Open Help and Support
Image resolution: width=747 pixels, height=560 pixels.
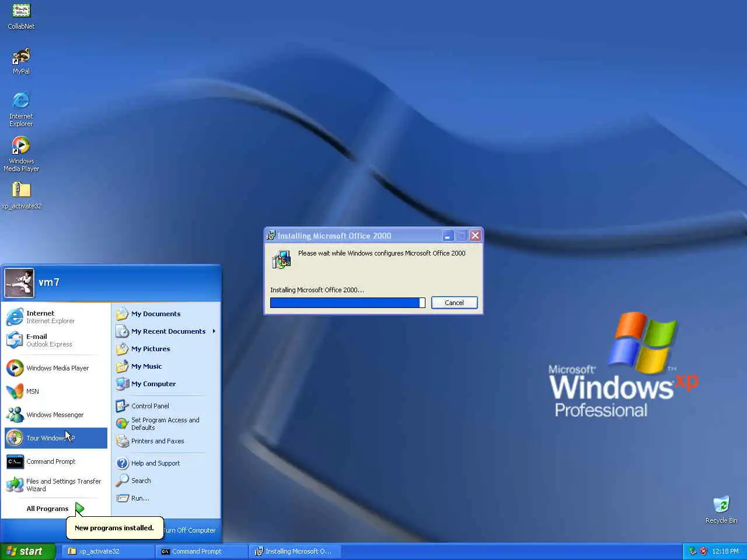(x=167, y=463)
